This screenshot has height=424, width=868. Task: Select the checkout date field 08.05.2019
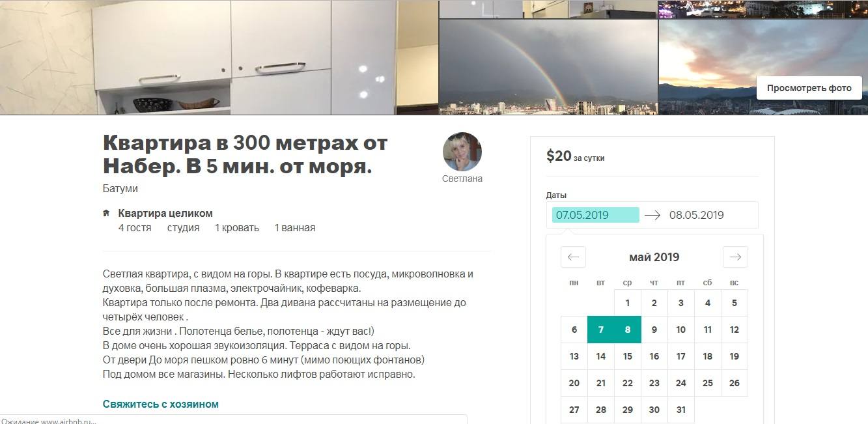696,215
